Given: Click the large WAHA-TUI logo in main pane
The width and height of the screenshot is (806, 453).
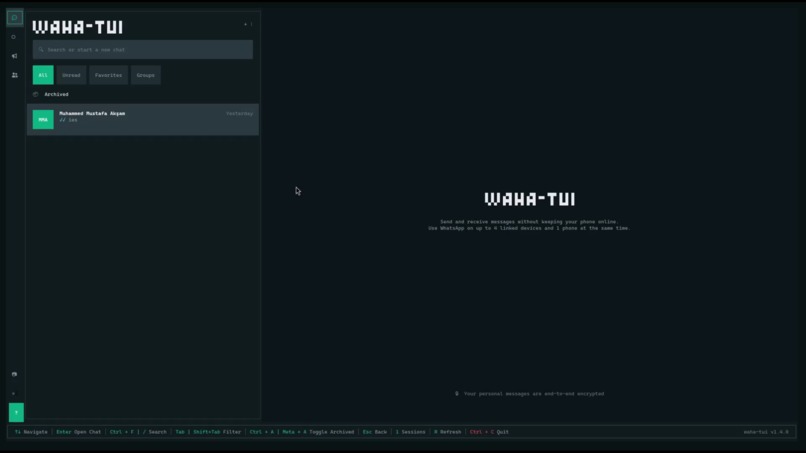Looking at the screenshot, I should 529,199.
